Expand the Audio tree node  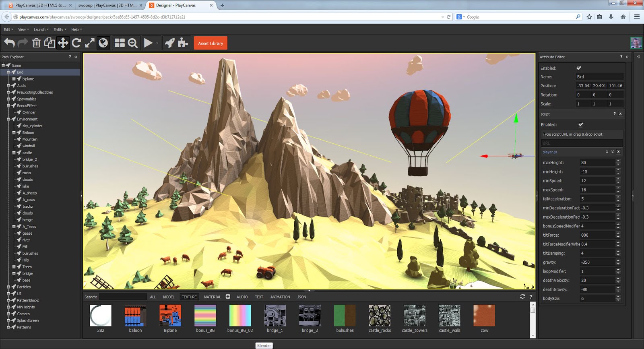pyautogui.click(x=8, y=85)
